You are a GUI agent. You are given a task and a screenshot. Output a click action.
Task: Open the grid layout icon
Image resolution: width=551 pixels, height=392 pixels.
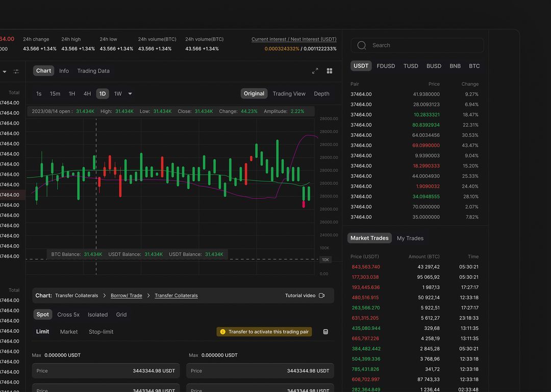click(x=329, y=70)
